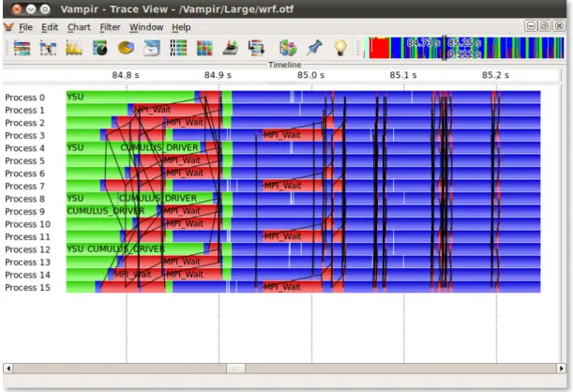
Task: Select the Process 7 row label
Action: pyautogui.click(x=24, y=187)
